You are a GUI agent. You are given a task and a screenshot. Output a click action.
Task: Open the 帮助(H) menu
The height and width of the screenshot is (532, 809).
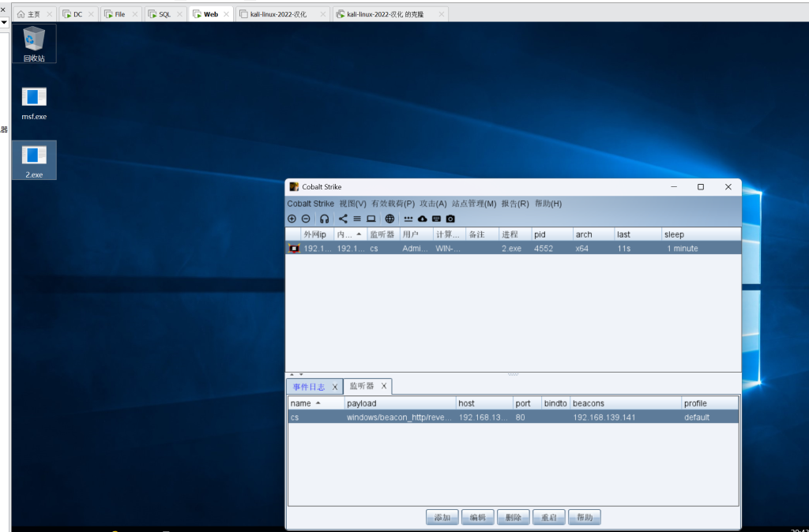(x=548, y=204)
